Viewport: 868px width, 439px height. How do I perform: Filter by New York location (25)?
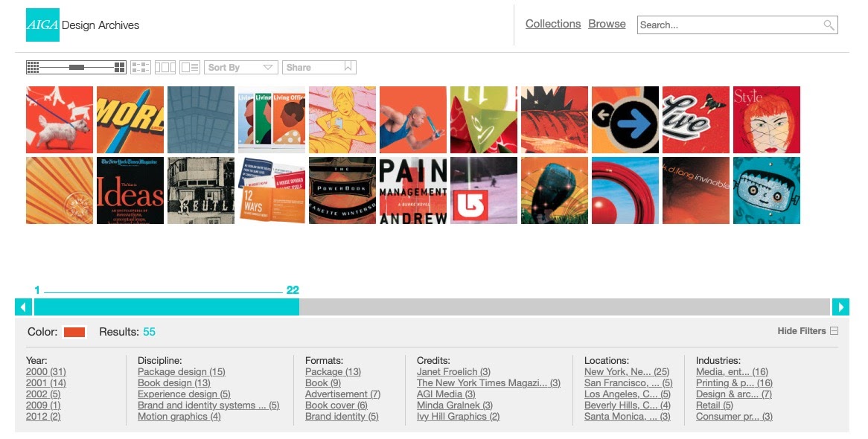click(628, 372)
